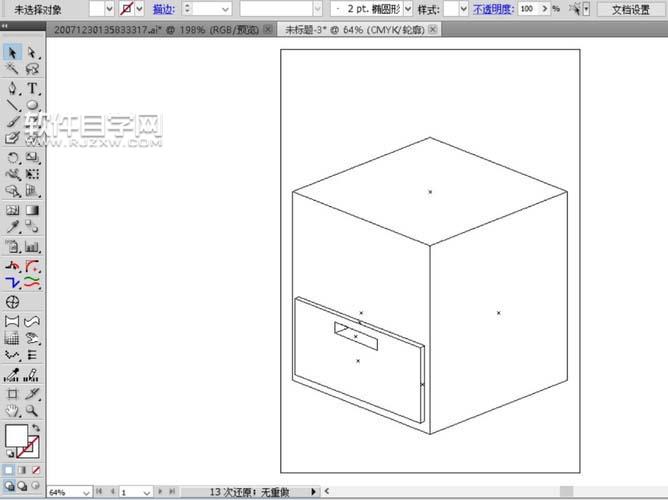This screenshot has width=668, height=500.
Task: Select the pinched rectangle envelope tool
Action: click(12, 322)
